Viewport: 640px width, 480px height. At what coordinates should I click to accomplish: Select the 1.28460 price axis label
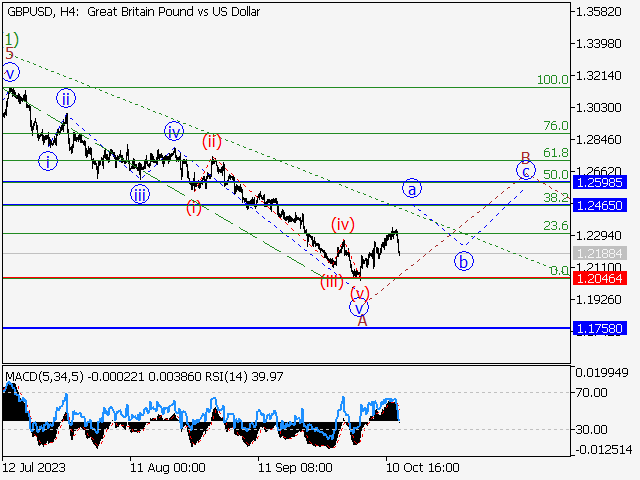pyautogui.click(x=598, y=140)
